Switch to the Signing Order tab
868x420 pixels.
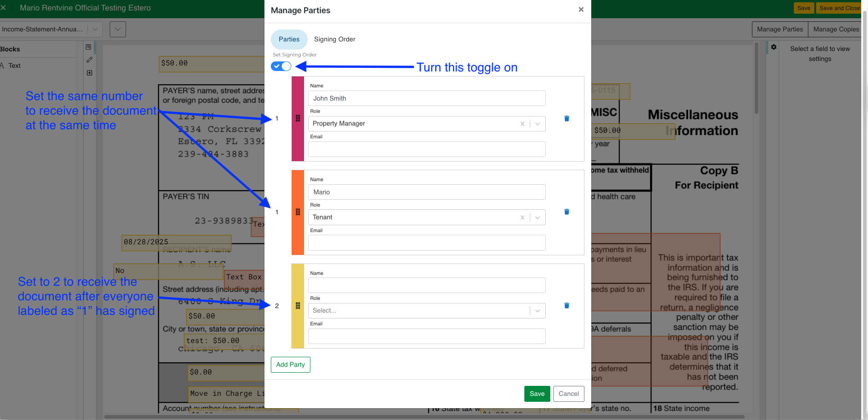pos(335,39)
